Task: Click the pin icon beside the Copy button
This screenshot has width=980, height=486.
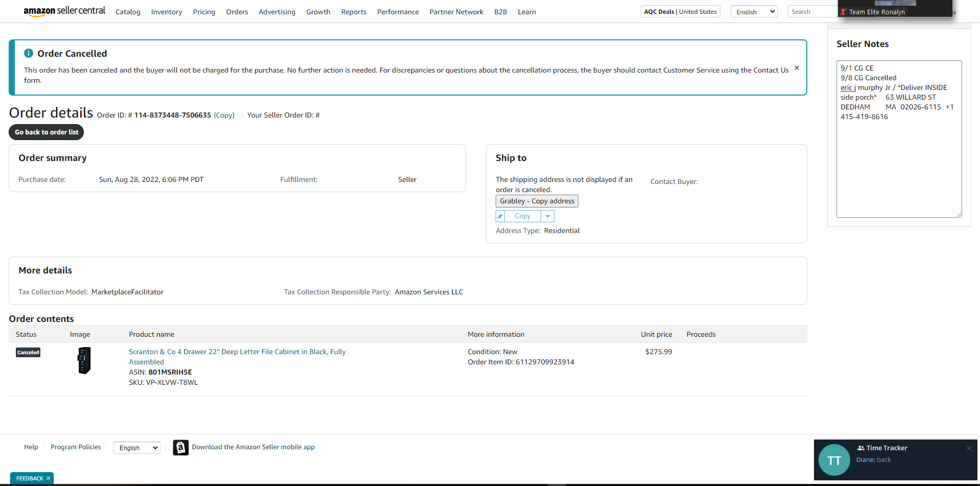Action: (500, 216)
